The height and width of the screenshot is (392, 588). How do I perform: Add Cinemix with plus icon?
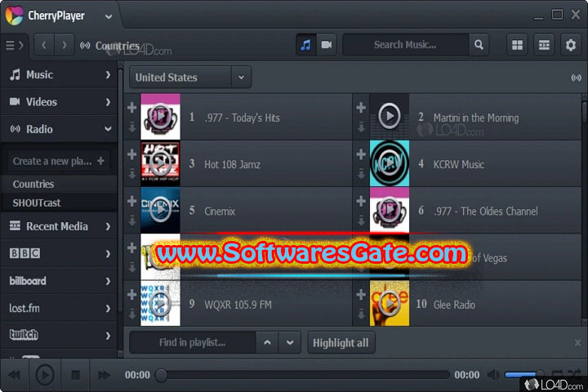point(131,201)
